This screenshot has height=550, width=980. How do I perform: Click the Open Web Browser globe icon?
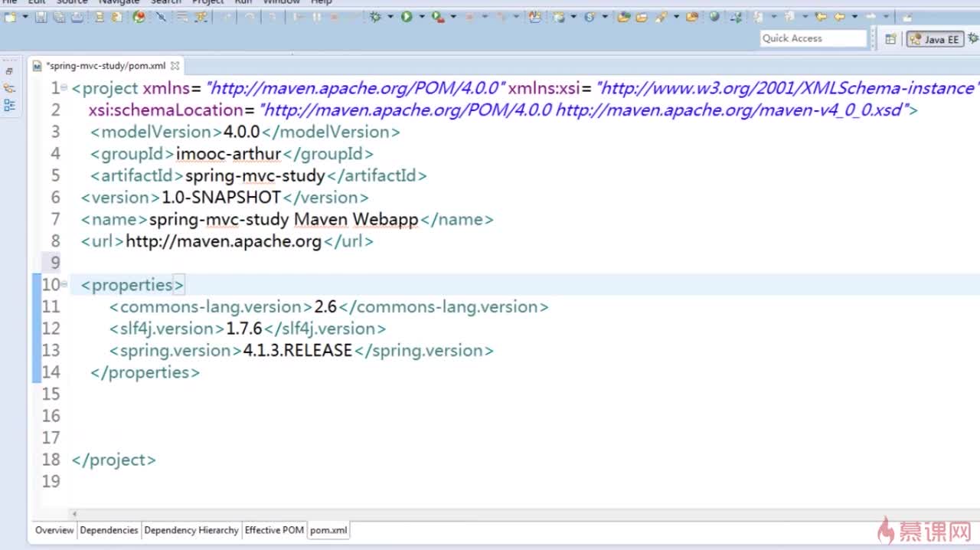714,16
